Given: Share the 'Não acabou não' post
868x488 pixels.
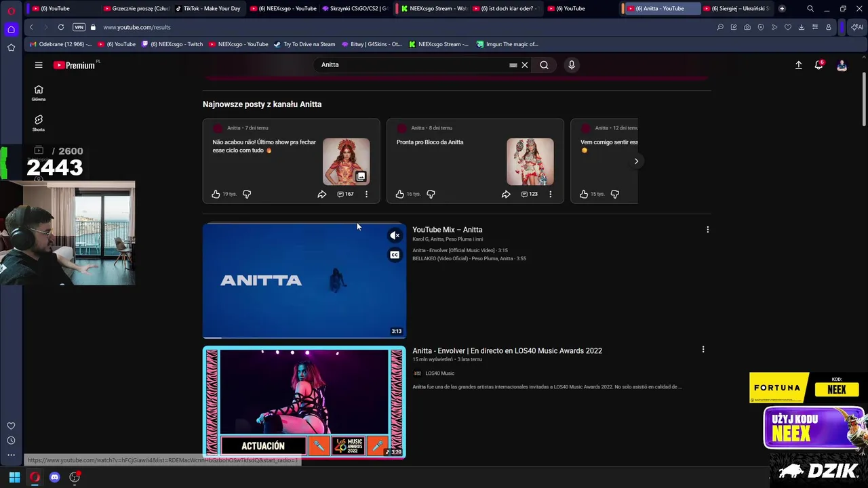Looking at the screenshot, I should pos(322,194).
